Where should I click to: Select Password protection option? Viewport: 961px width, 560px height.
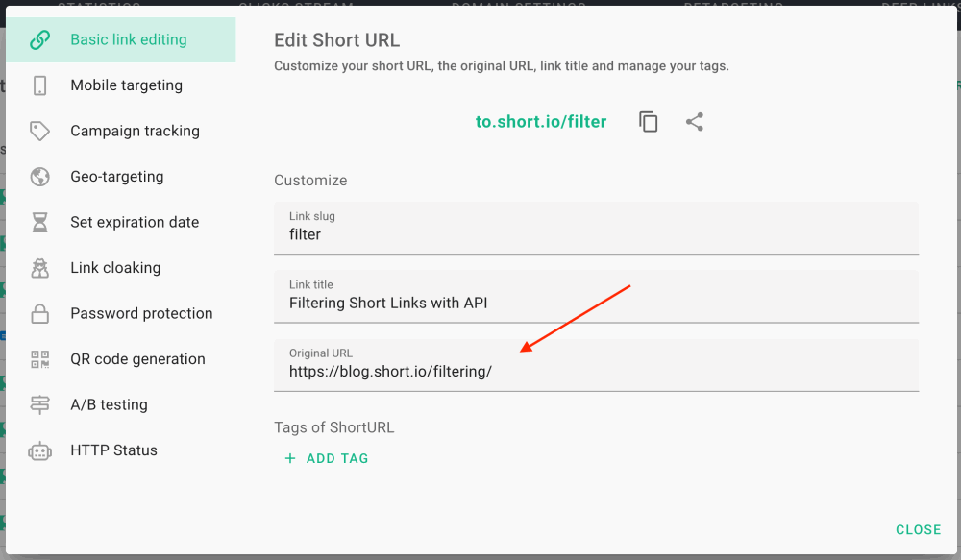point(121,314)
